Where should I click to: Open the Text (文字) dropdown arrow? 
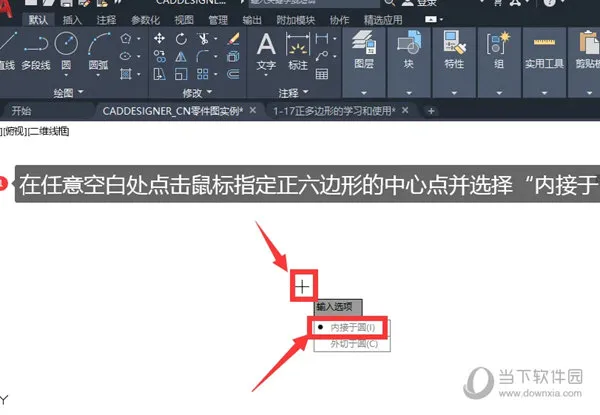[x=266, y=75]
